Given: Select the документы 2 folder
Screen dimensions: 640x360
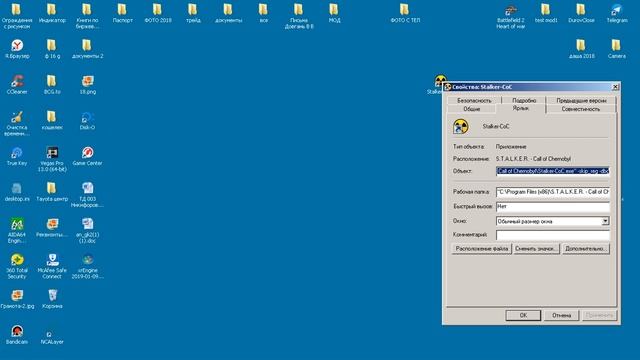Looking at the screenshot, I should point(87,49).
